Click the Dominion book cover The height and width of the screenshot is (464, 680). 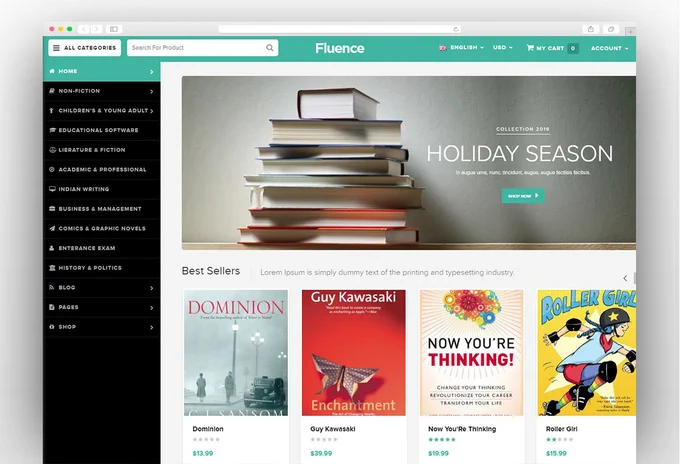[x=235, y=353]
